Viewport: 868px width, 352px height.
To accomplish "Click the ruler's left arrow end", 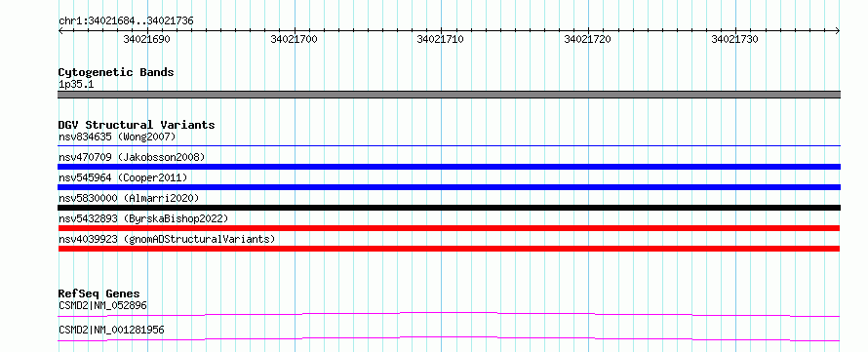I will 60,31.
